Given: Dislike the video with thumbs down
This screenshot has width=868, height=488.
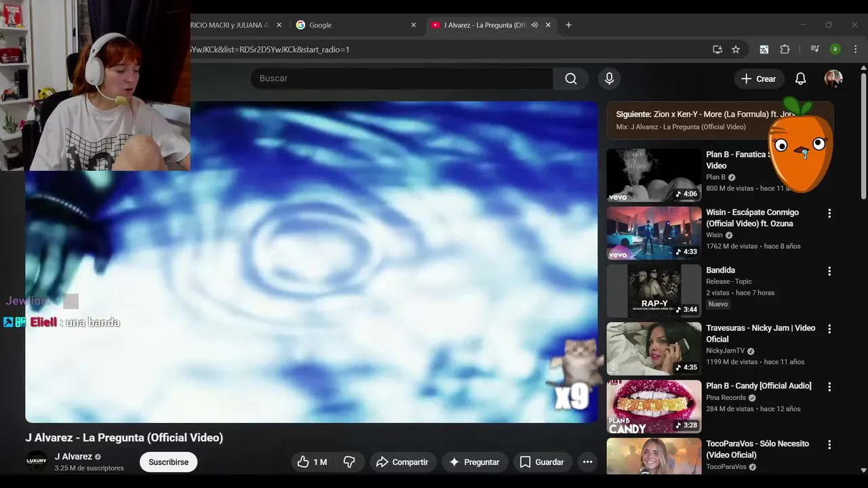Looking at the screenshot, I should pyautogui.click(x=349, y=462).
